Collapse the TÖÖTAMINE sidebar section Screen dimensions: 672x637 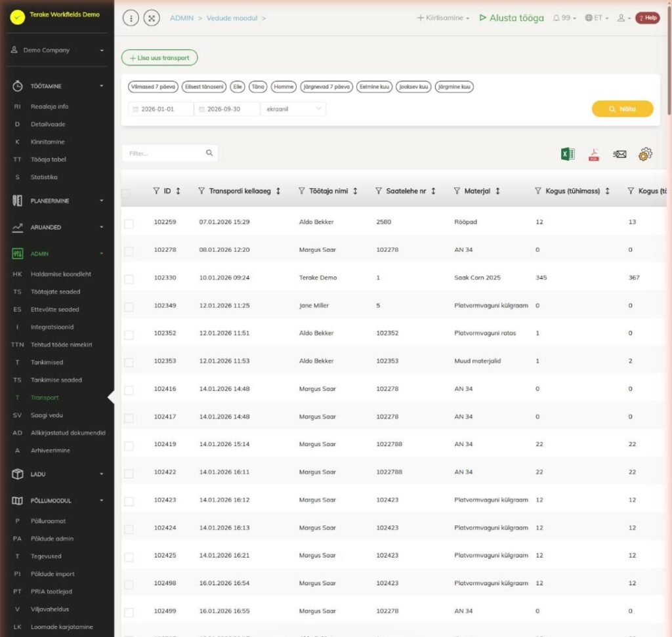point(58,86)
